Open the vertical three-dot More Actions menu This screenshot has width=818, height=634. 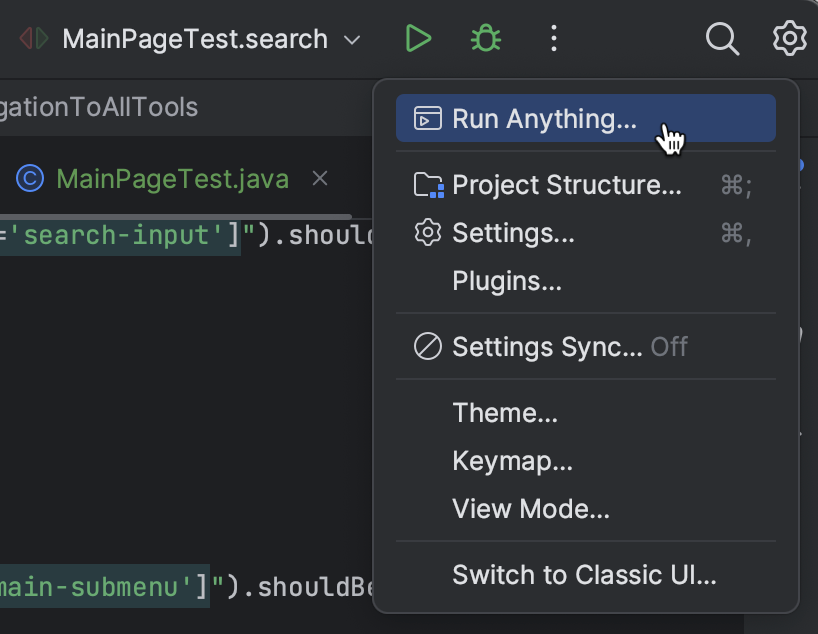(553, 39)
